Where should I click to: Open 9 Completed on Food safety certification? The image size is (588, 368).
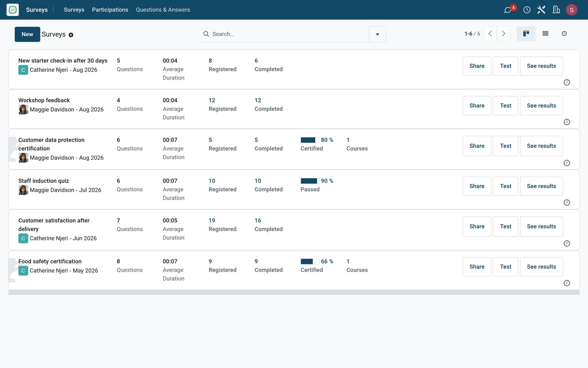(x=268, y=266)
